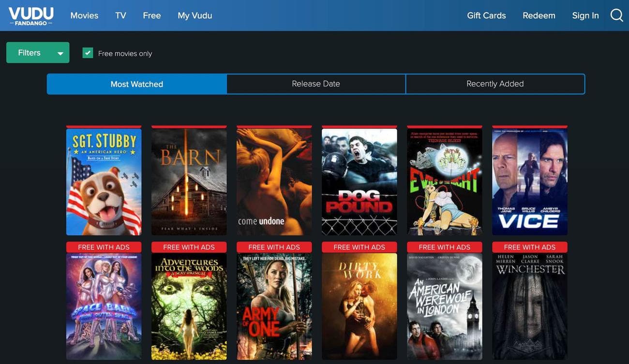Viewport: 629px width, 364px height.
Task: Open search with the magnifying glass icon
Action: coord(616,15)
